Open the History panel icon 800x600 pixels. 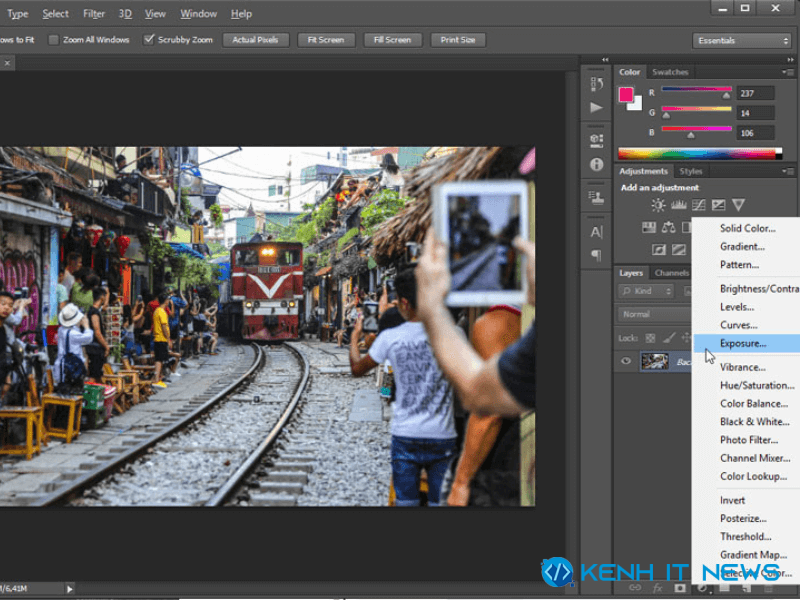596,84
